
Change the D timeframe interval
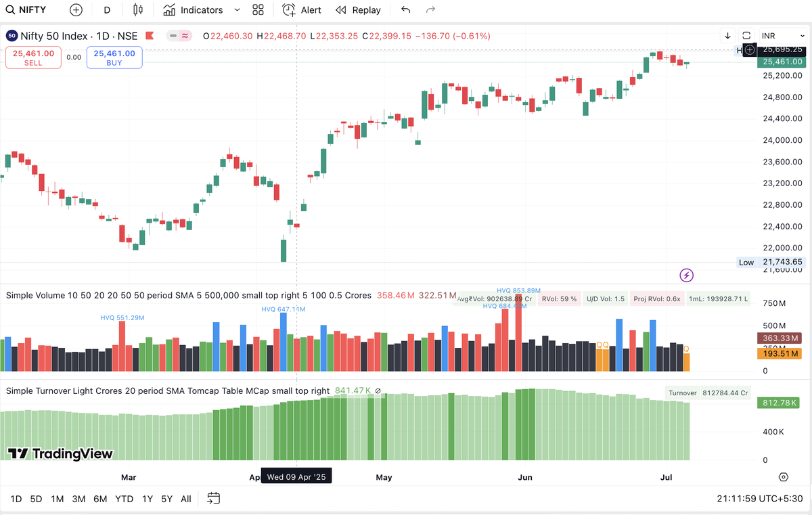click(x=107, y=10)
